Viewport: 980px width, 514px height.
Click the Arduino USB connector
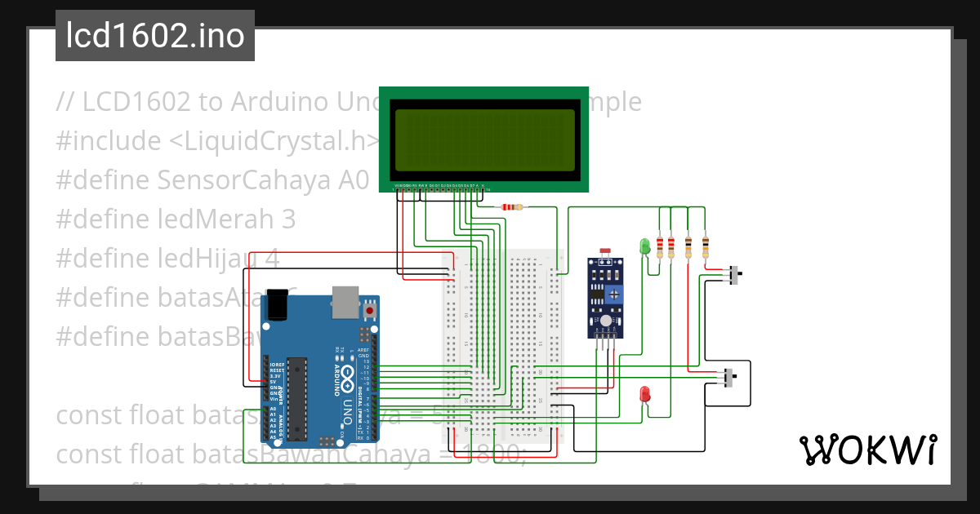point(346,302)
